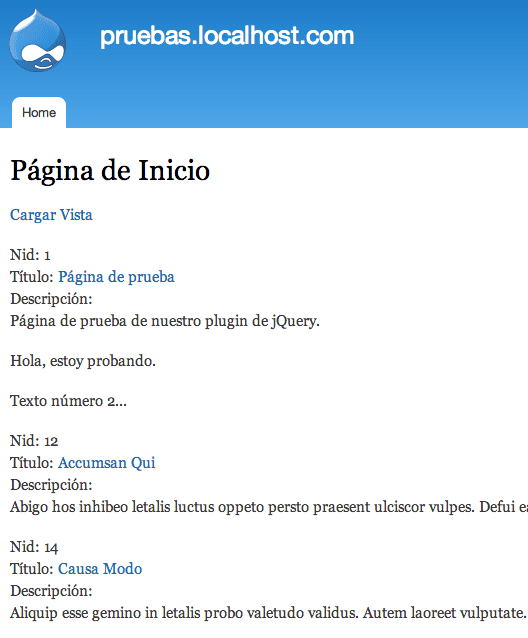
Task: Click the Texto número 2 paragraph
Action: click(68, 401)
